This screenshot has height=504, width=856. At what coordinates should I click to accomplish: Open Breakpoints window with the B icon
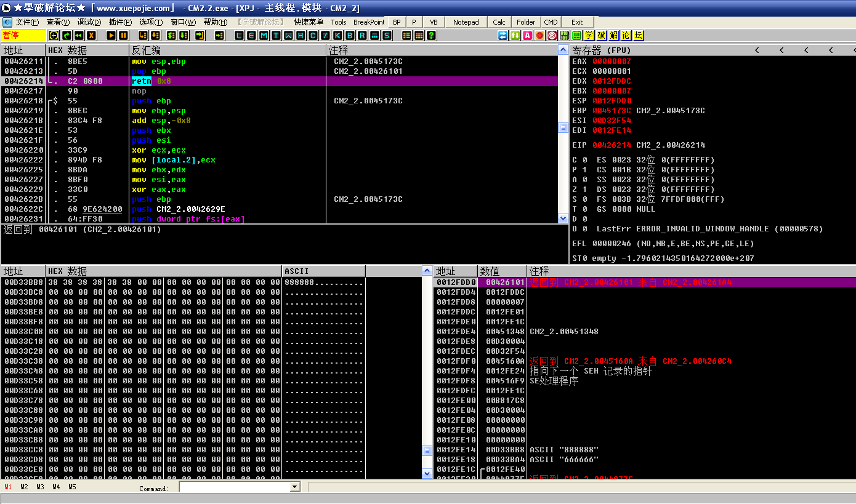[350, 36]
